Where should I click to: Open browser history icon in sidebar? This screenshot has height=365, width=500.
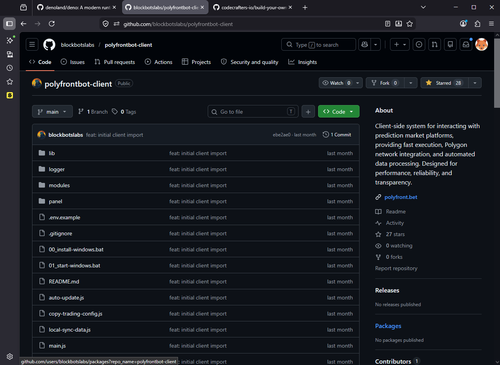point(10,68)
